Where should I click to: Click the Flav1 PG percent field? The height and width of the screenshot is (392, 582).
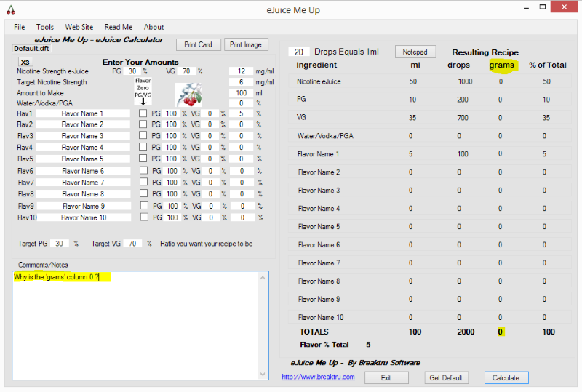[x=171, y=113]
